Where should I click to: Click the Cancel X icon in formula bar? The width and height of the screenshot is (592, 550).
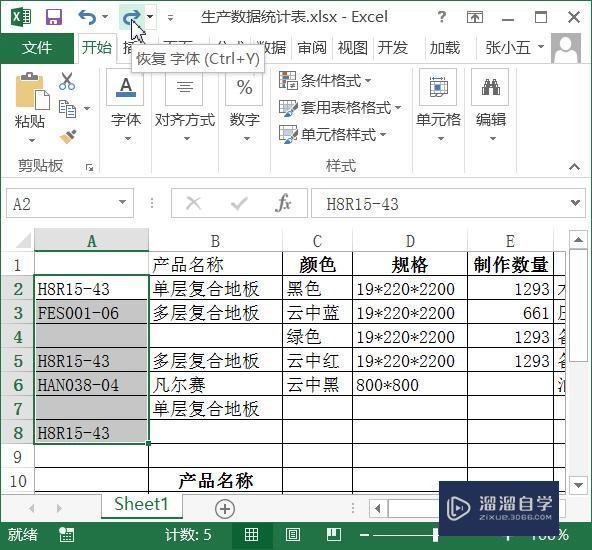[194, 203]
